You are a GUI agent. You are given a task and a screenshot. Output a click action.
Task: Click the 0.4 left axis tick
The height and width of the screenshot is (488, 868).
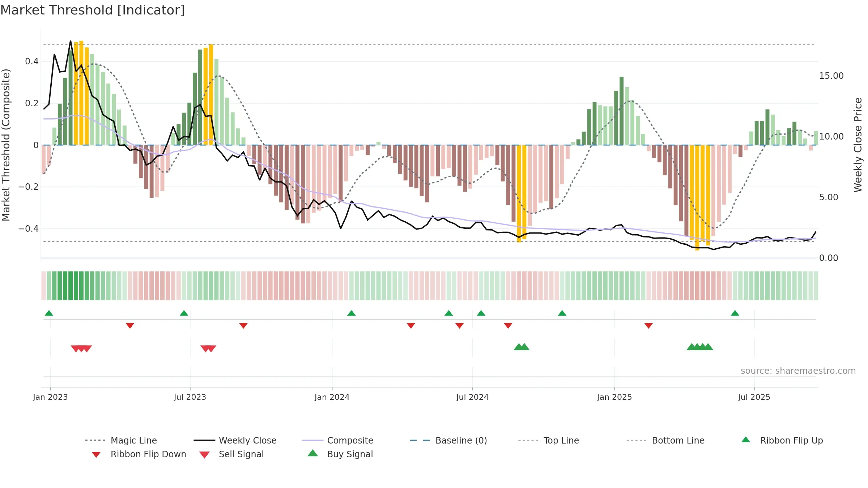(x=32, y=61)
